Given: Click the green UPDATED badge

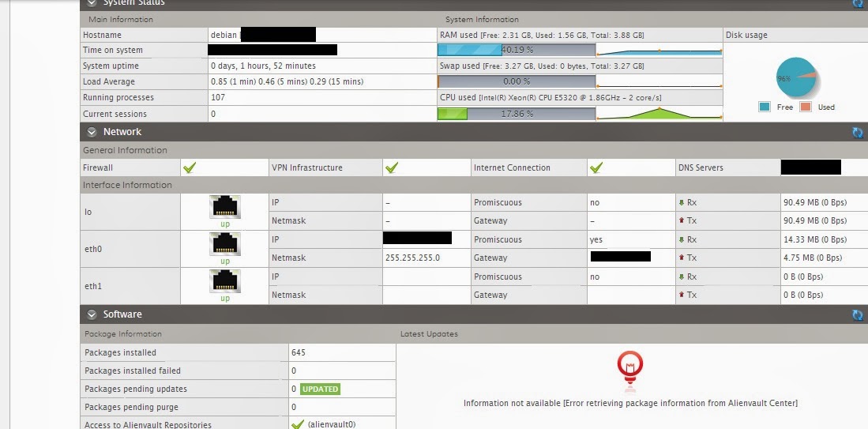Looking at the screenshot, I should pyautogui.click(x=320, y=389).
